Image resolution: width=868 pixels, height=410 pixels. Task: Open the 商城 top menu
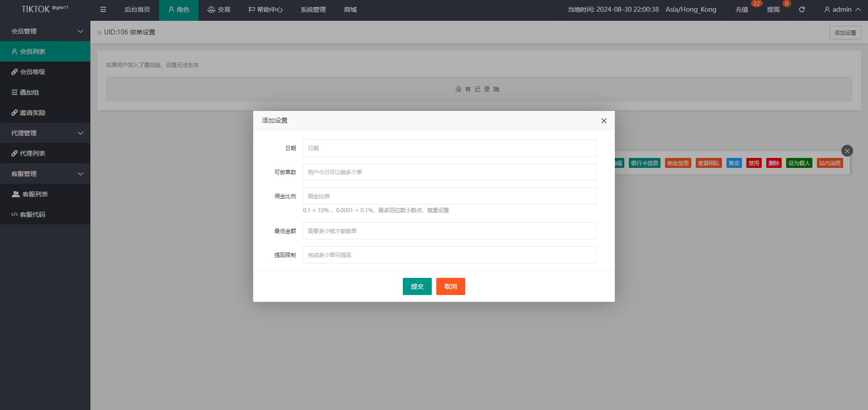point(350,10)
